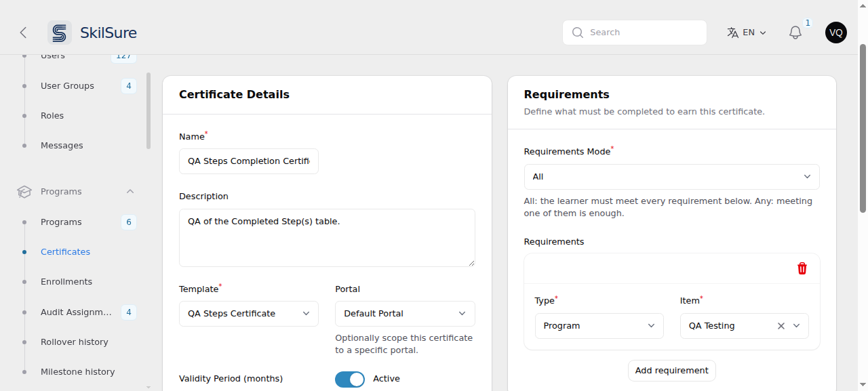Open Rollover history in sidebar

75,342
